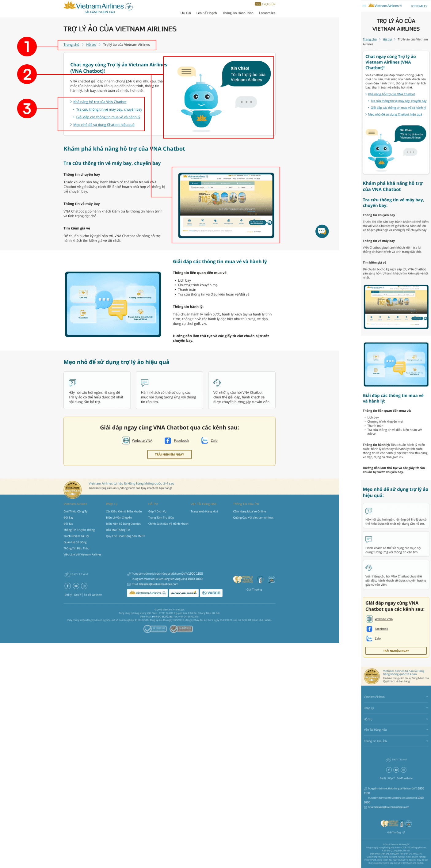Open the 'Lên Kế Hoạch' menu in desktop header

pos(207,13)
